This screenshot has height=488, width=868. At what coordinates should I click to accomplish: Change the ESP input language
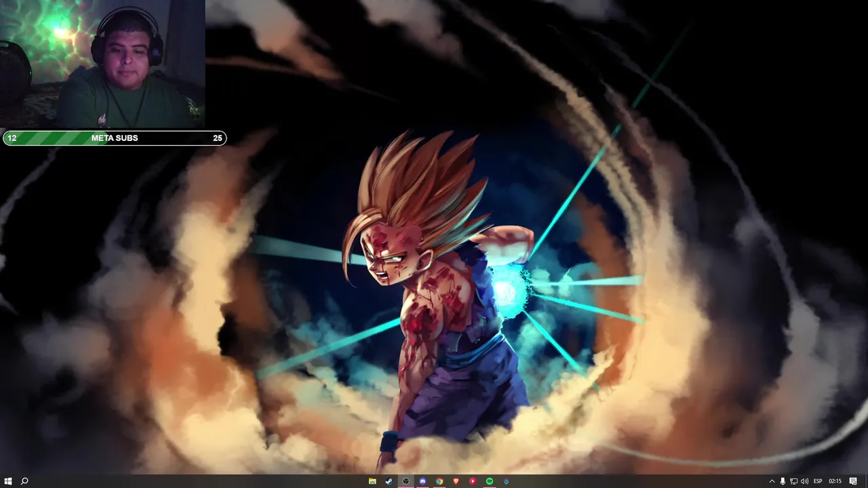818,481
